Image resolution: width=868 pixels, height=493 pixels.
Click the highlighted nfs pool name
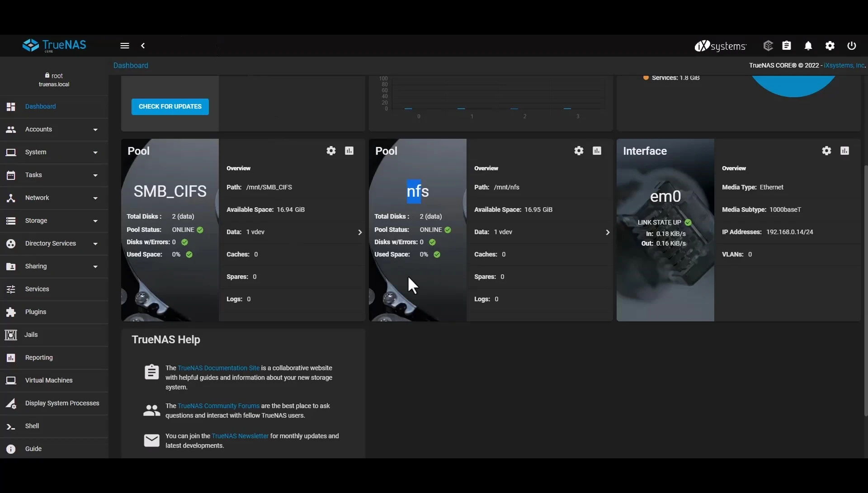coord(417,191)
